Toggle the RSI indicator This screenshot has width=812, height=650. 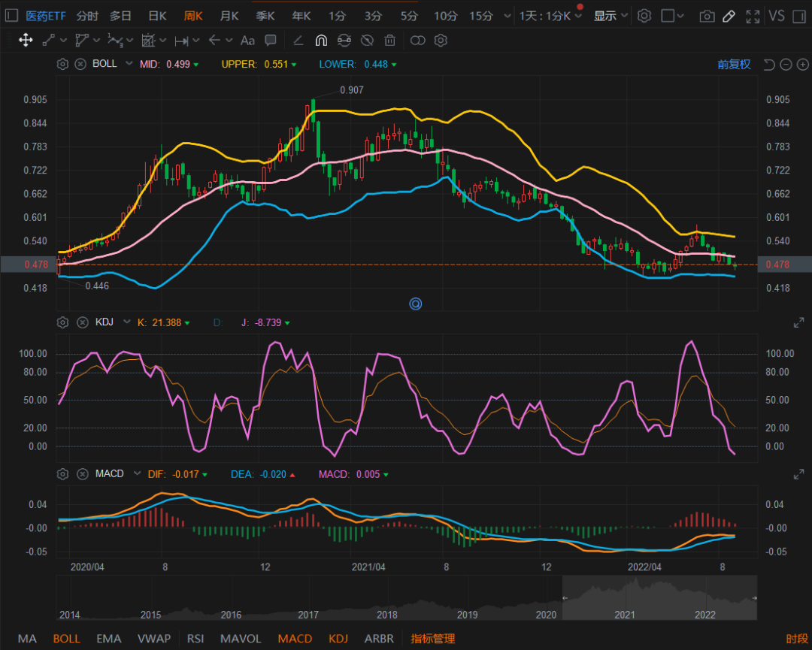(195, 639)
